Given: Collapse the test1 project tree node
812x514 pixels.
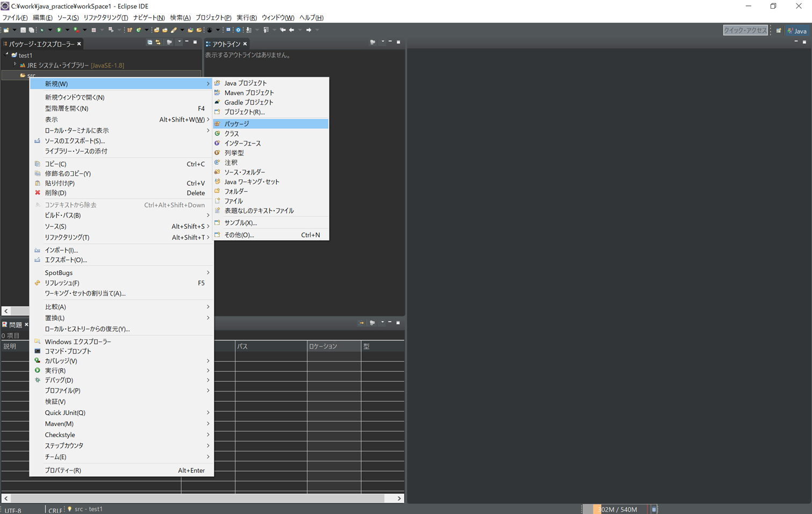Looking at the screenshot, I should pyautogui.click(x=7, y=54).
